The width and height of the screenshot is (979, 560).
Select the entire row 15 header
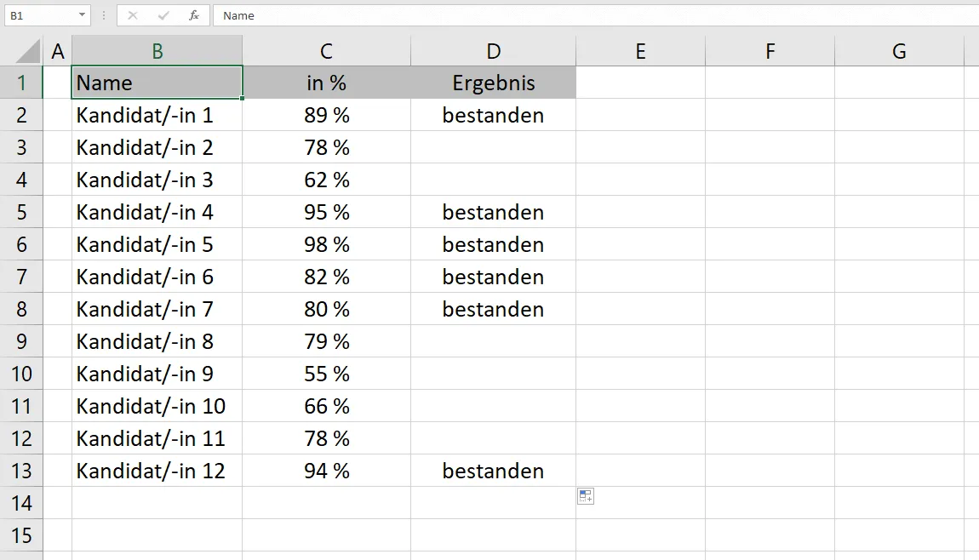[22, 535]
